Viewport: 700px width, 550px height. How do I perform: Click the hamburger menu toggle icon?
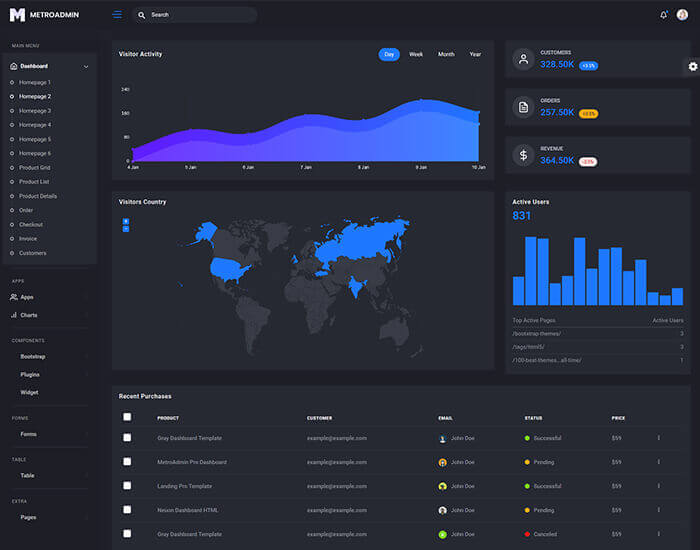117,14
